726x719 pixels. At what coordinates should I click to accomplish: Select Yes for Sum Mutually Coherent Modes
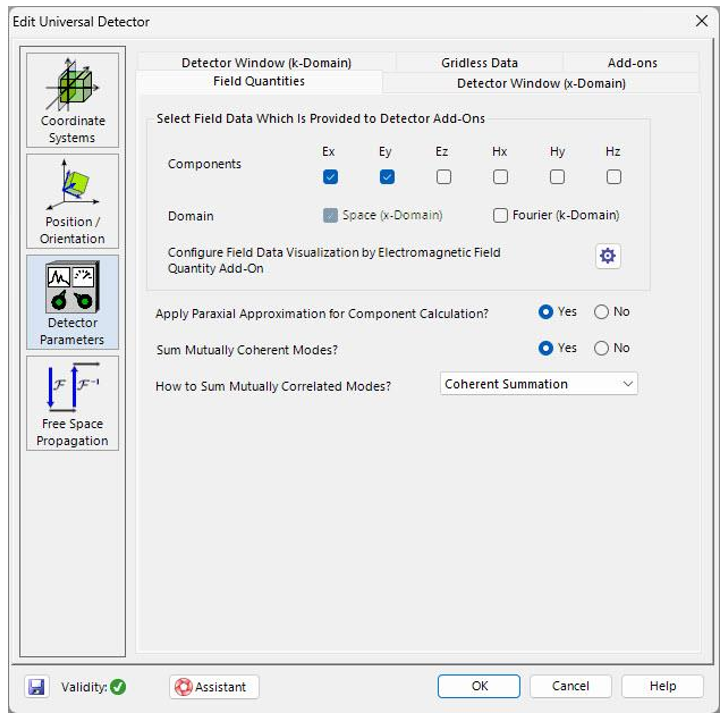tap(546, 348)
